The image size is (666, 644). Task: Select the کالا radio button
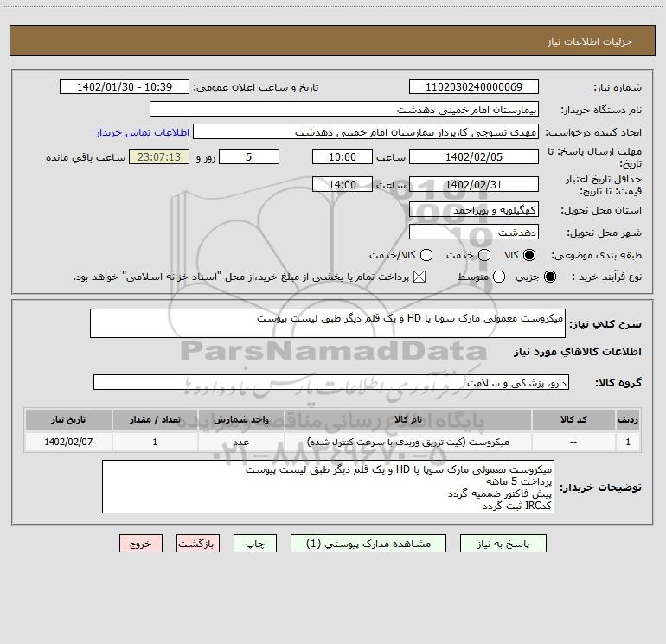click(x=529, y=255)
